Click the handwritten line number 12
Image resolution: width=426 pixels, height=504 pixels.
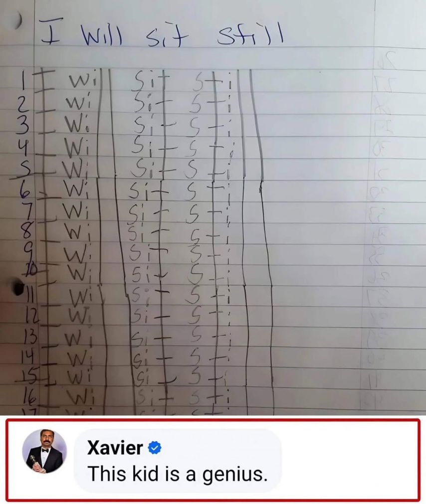(32, 316)
